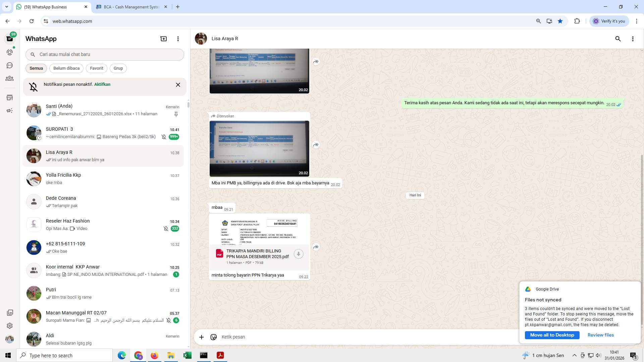
Task: Toggle the Favorit chat filter
Action: pos(96,68)
